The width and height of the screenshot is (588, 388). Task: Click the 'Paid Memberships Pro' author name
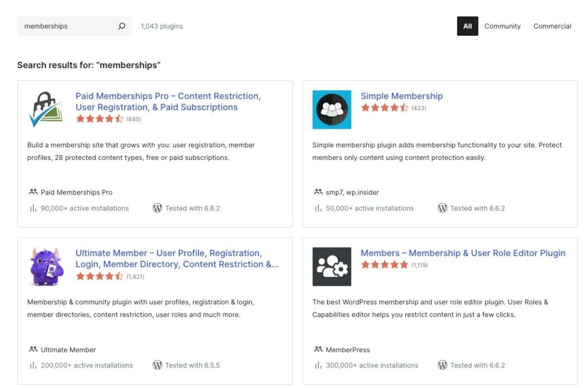[76, 192]
